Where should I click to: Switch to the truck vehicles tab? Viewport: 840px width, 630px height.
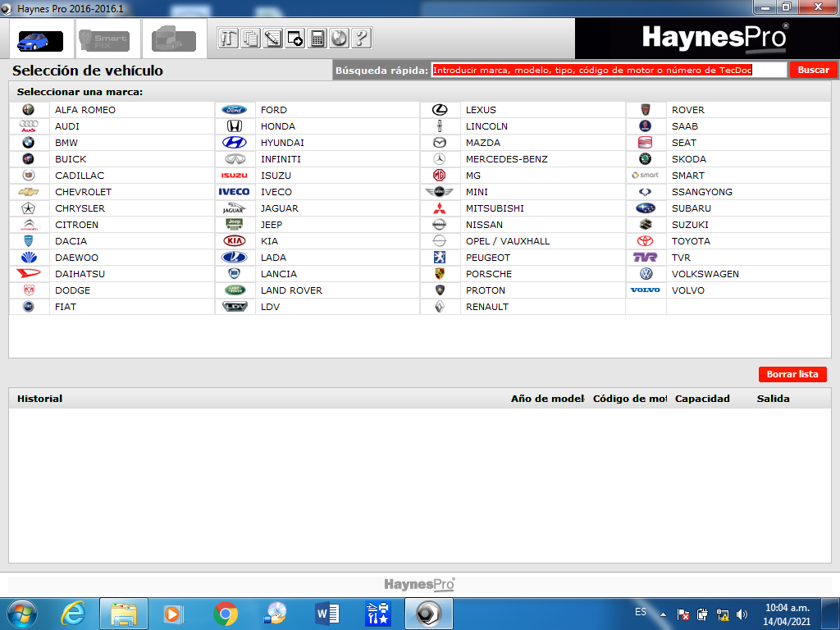click(174, 40)
